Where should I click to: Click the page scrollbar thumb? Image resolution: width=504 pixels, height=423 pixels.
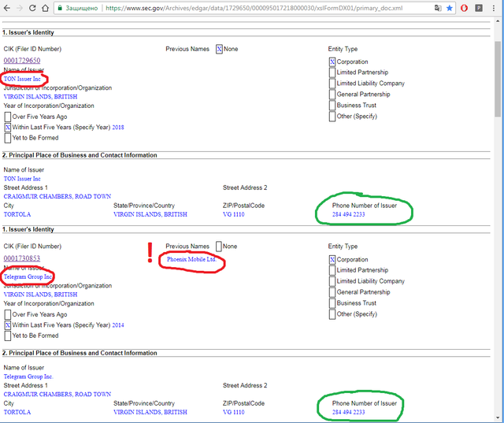coord(498,79)
